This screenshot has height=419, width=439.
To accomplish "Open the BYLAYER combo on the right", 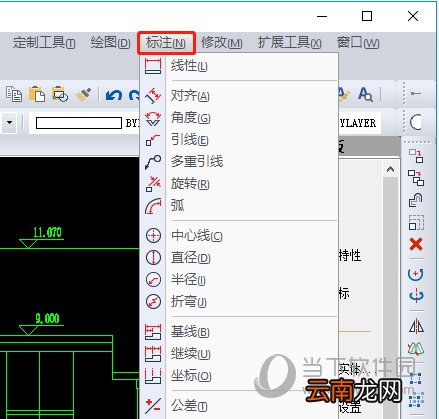I will (x=360, y=123).
